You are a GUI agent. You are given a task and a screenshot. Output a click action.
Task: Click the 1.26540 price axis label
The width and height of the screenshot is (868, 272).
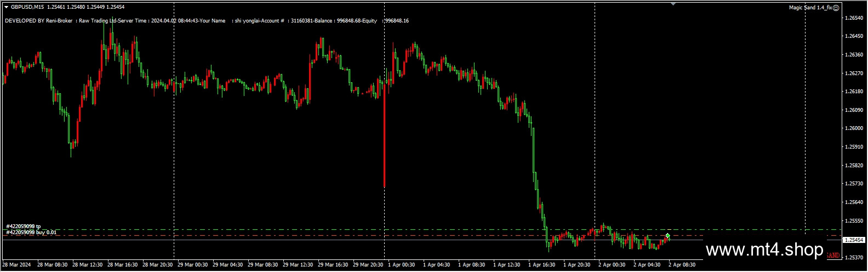(854, 18)
